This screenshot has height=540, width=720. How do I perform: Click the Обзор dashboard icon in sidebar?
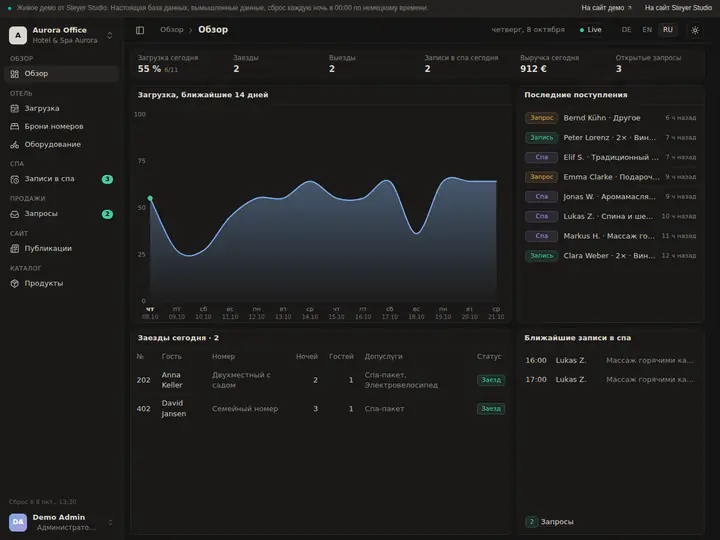pyautogui.click(x=15, y=73)
